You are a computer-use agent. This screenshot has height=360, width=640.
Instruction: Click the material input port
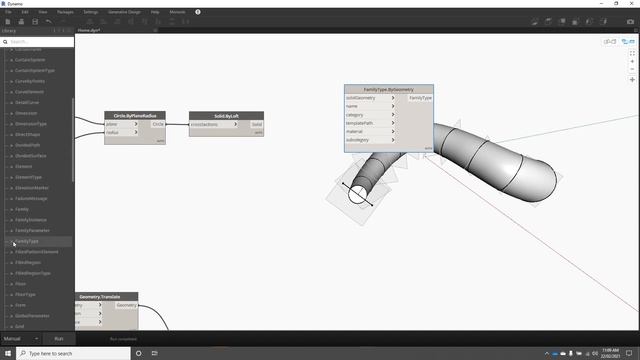click(x=370, y=131)
